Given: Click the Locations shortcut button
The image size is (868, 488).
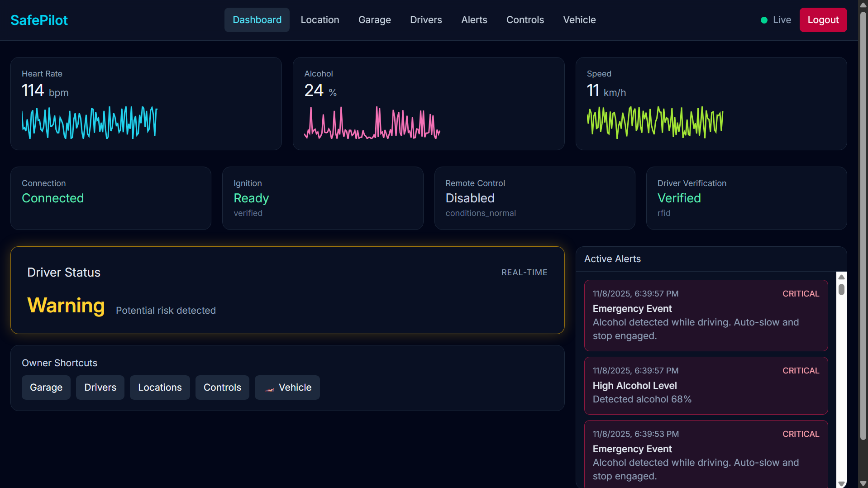Looking at the screenshot, I should [160, 388].
